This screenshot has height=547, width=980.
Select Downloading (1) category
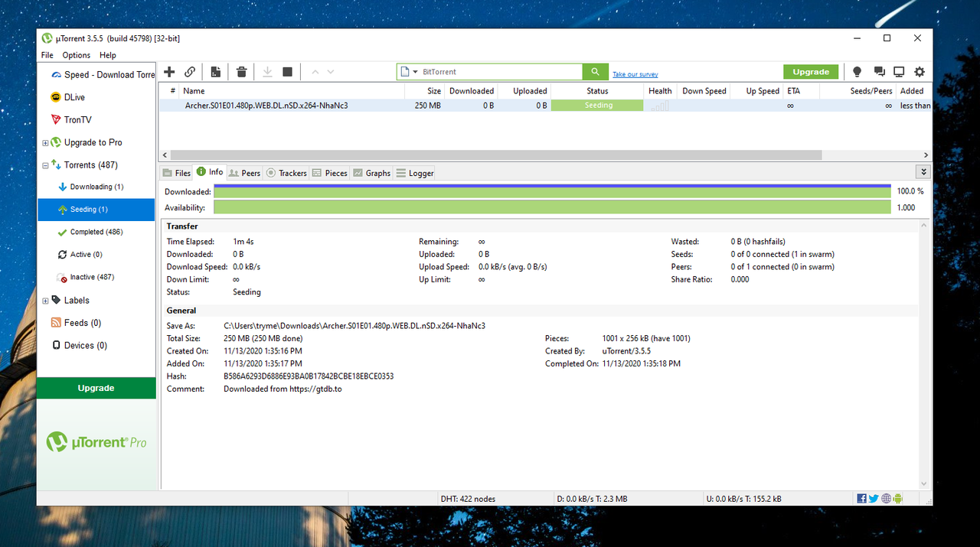96,187
